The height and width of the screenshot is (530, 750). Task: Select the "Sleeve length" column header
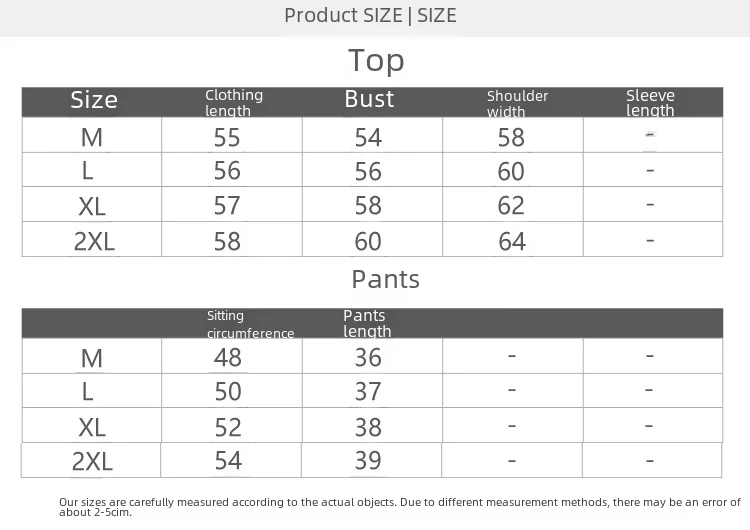click(x=650, y=103)
